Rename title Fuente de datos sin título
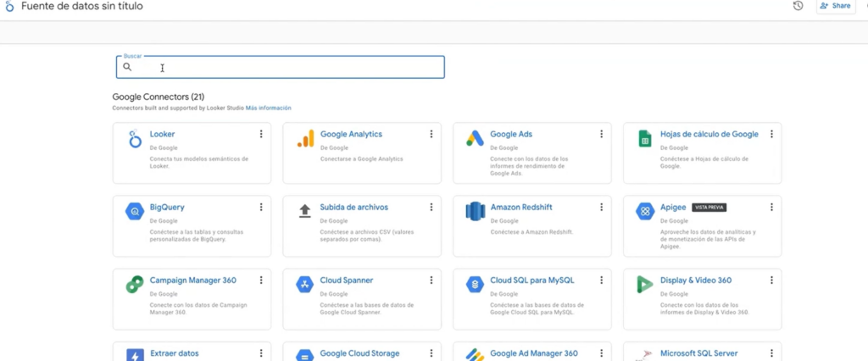Screen dimensions: 868x361 point(82,7)
